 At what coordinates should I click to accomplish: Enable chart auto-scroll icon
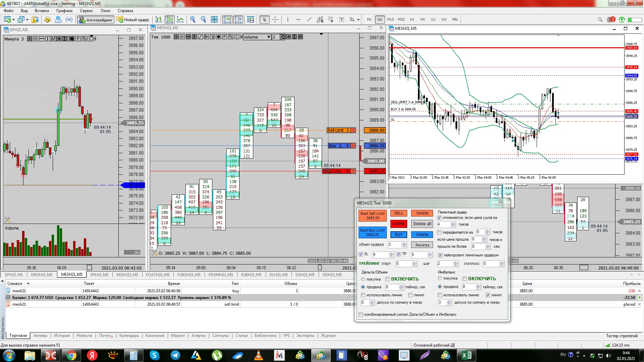227,19
